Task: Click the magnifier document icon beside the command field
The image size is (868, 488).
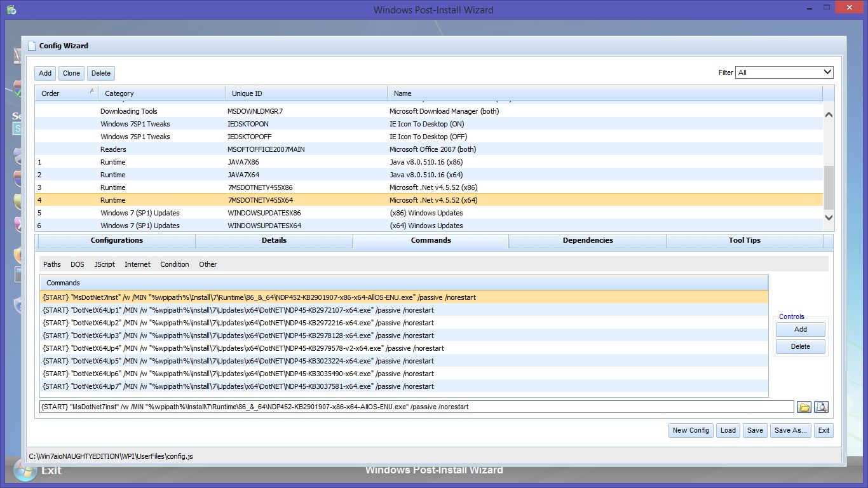Action: click(x=821, y=407)
